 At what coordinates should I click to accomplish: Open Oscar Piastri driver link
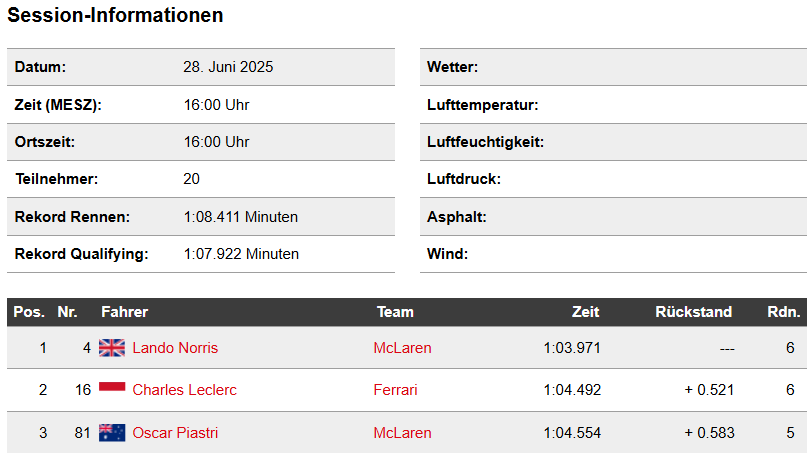click(175, 433)
